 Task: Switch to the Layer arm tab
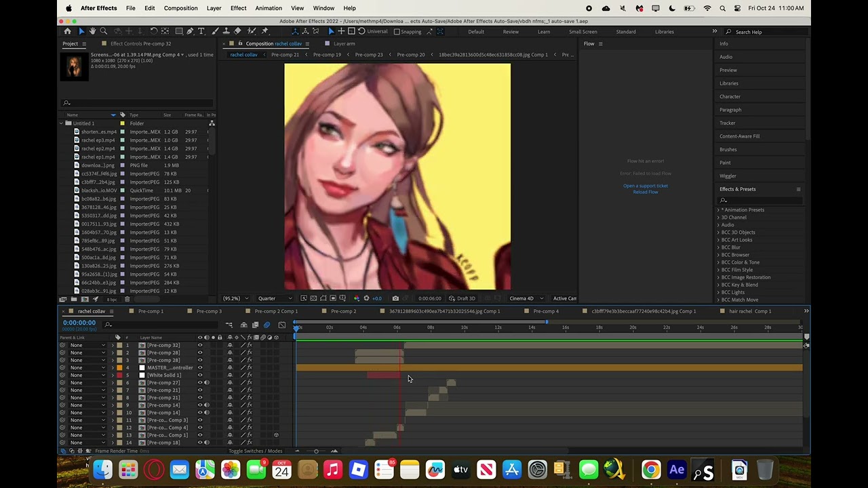tap(344, 44)
